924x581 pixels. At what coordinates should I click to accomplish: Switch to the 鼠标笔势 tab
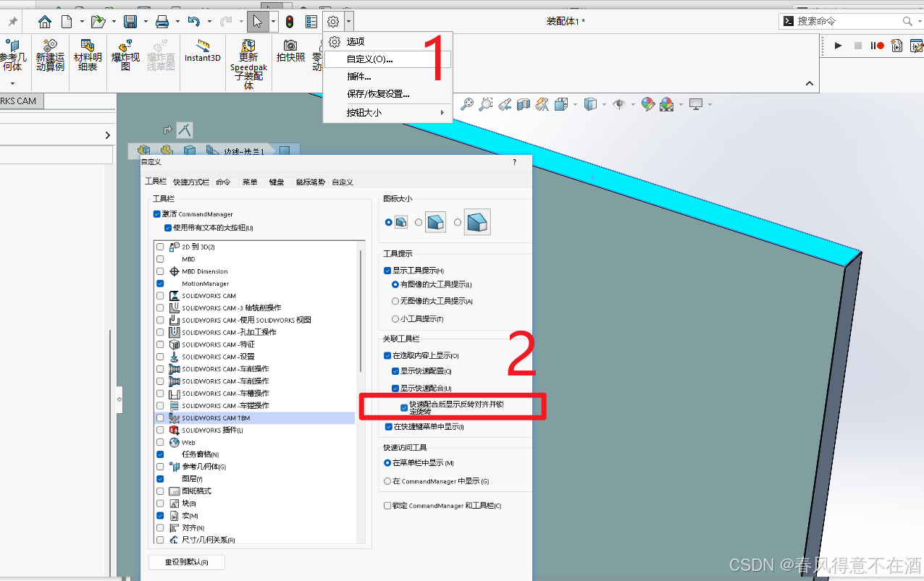311,182
